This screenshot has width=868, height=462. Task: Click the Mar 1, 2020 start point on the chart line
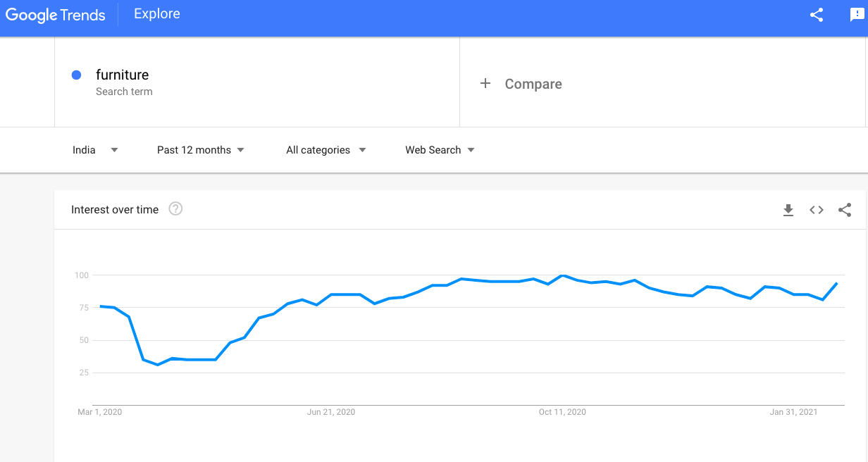click(100, 306)
